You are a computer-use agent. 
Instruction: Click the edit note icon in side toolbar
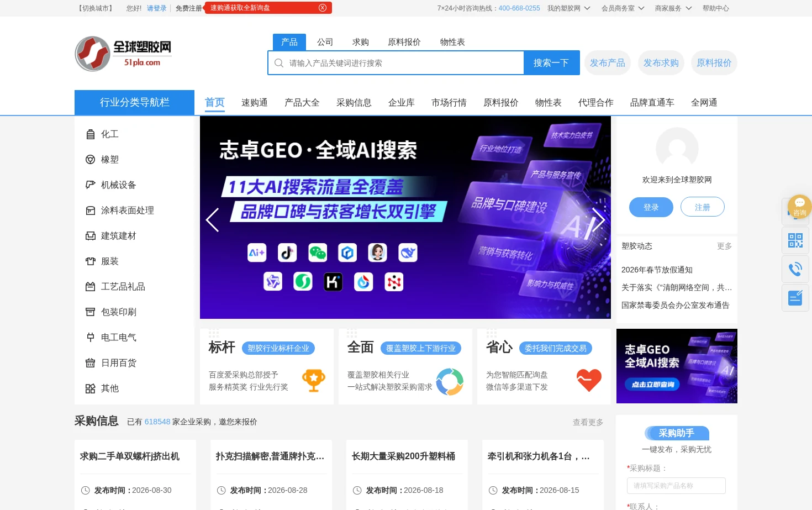795,298
